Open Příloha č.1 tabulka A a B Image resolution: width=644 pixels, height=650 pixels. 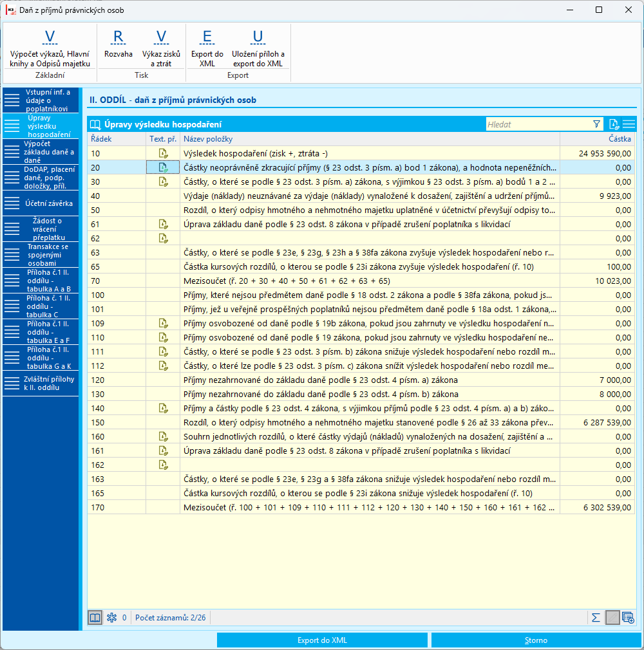[x=41, y=281]
